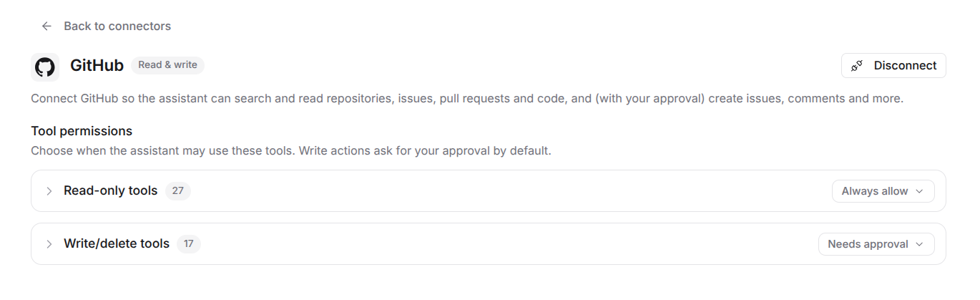
Task: Expand Write/delete tools with its chevron
Action: (x=49, y=244)
